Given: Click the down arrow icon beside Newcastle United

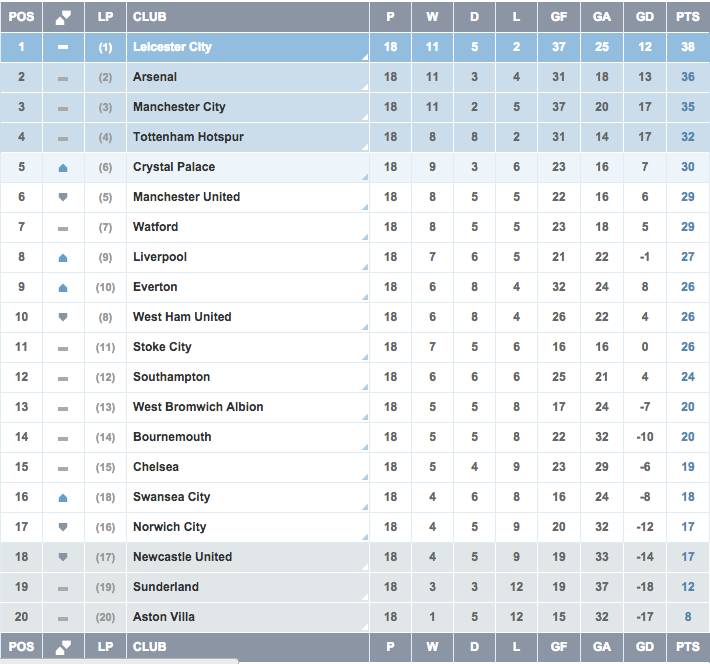Looking at the screenshot, I should [63, 557].
